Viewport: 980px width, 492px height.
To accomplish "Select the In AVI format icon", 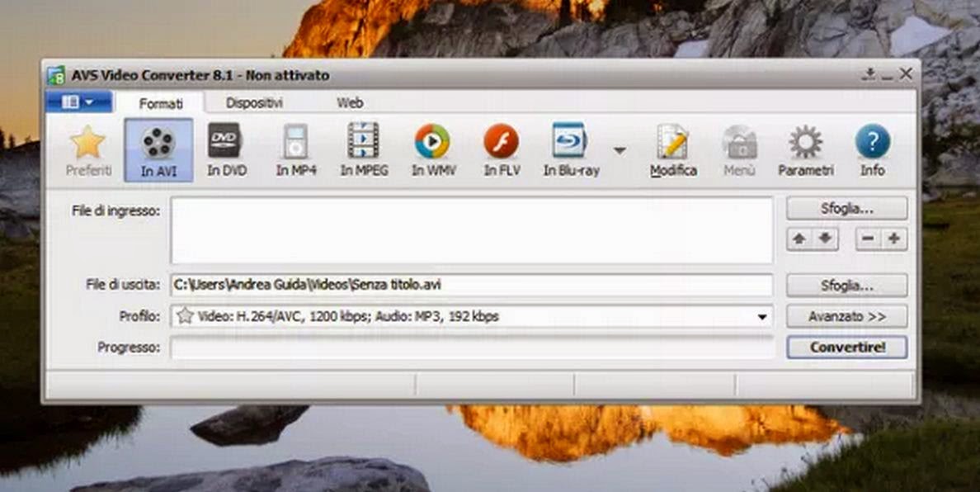I will [x=158, y=151].
